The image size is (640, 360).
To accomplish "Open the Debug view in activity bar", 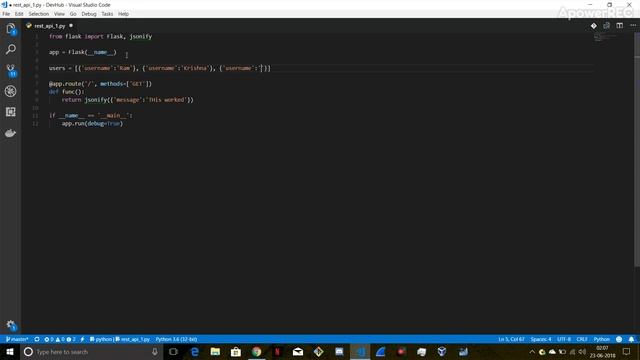I will (11, 91).
